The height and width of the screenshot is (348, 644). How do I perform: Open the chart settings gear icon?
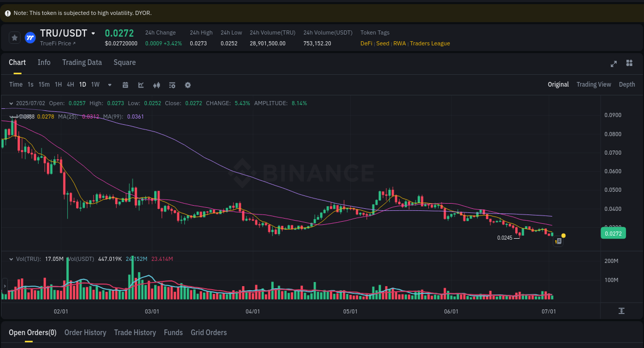[188, 85]
